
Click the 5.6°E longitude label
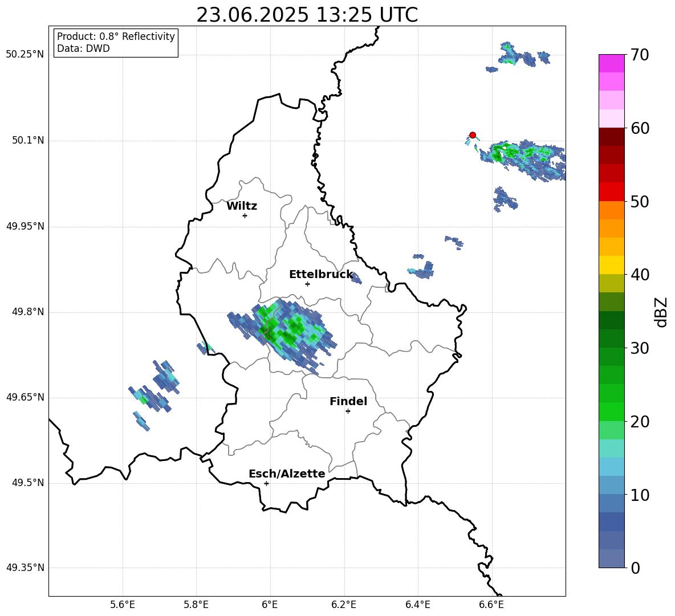[123, 605]
